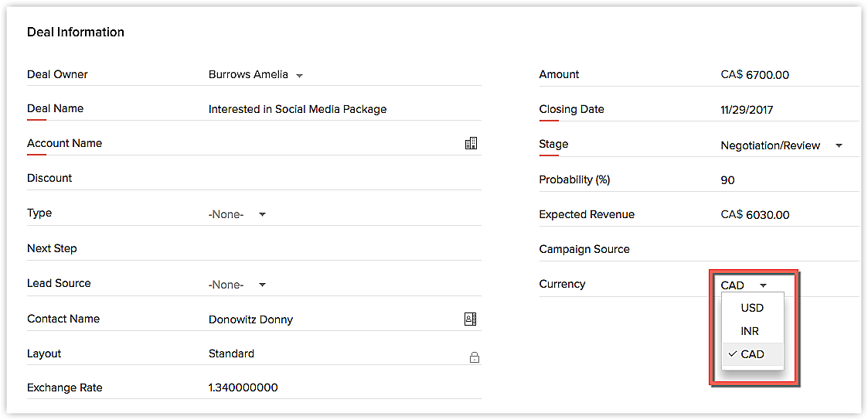868x420 pixels.
Task: Select the checked CAD option
Action: [751, 354]
